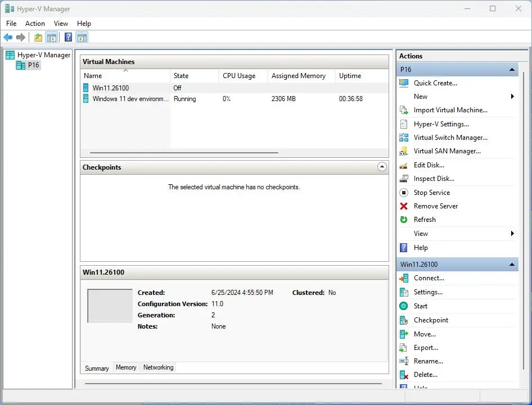Open the File menu
Viewport: 532px width, 405px height.
[11, 24]
